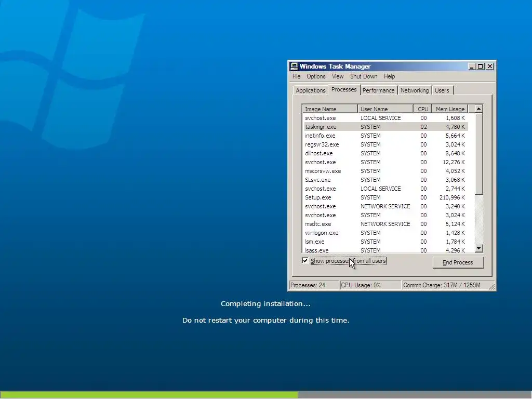The height and width of the screenshot is (399, 532).
Task: Sort by User Name column header
Action: (385, 109)
